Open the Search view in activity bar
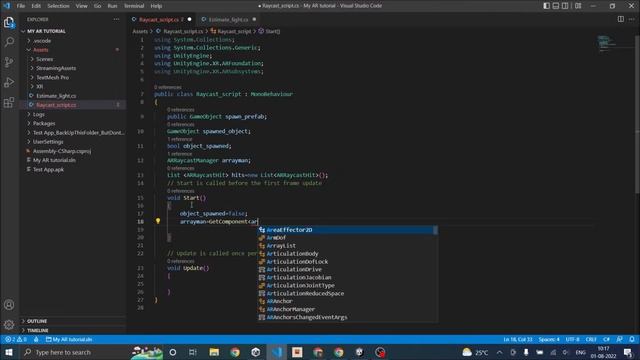 (x=9, y=42)
